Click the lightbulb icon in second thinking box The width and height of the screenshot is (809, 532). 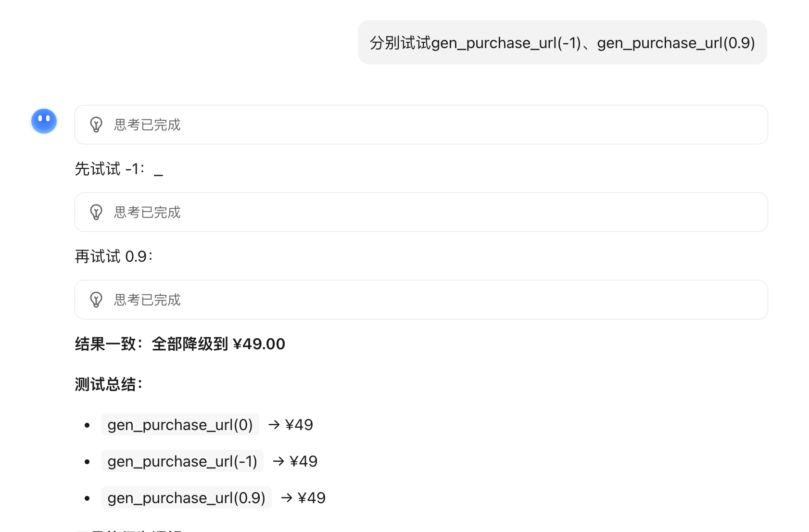pos(96,212)
